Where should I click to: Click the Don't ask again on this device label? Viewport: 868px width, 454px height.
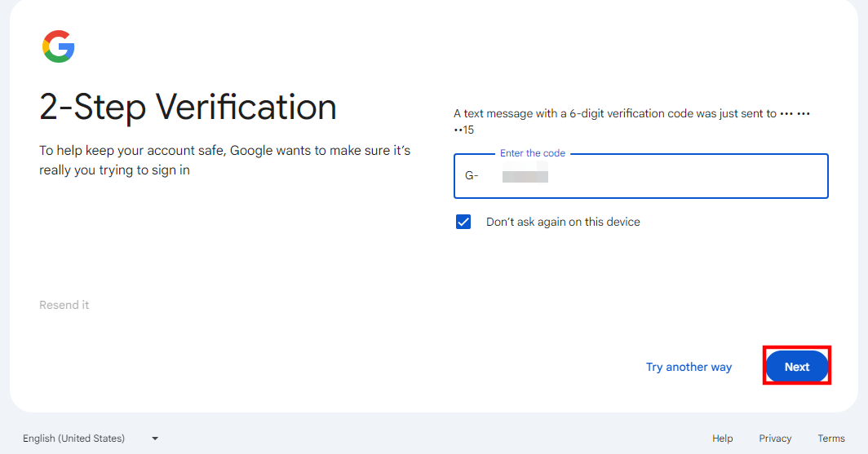563,222
